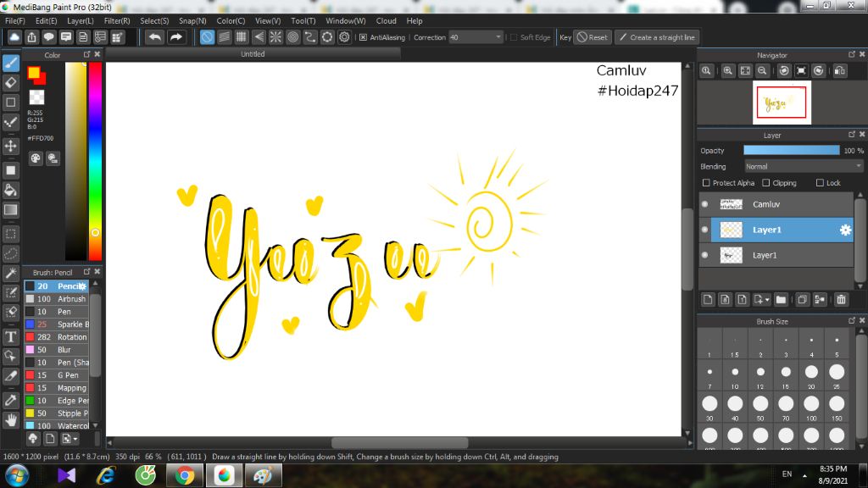868x488 pixels.
Task: Click the foreground yellow color swatch
Action: pyautogui.click(x=34, y=73)
